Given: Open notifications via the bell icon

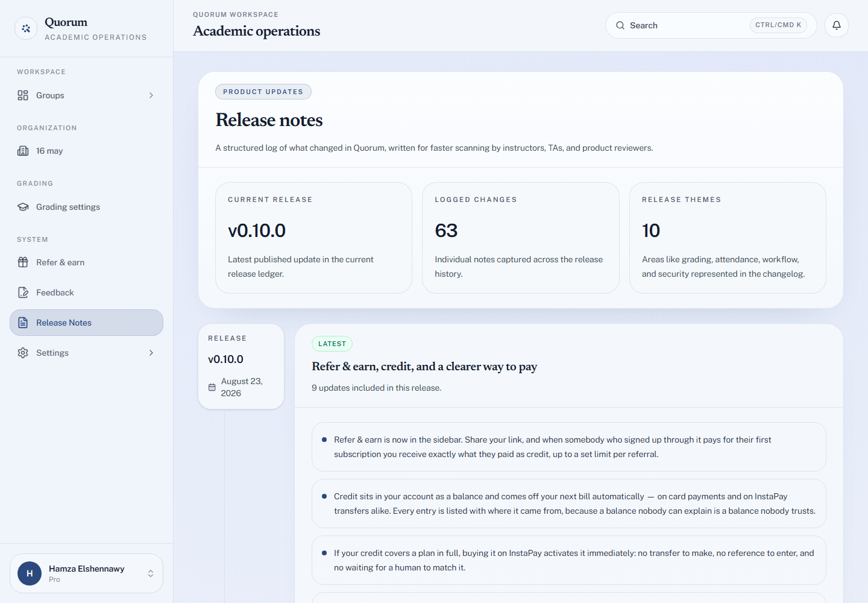Looking at the screenshot, I should (837, 25).
